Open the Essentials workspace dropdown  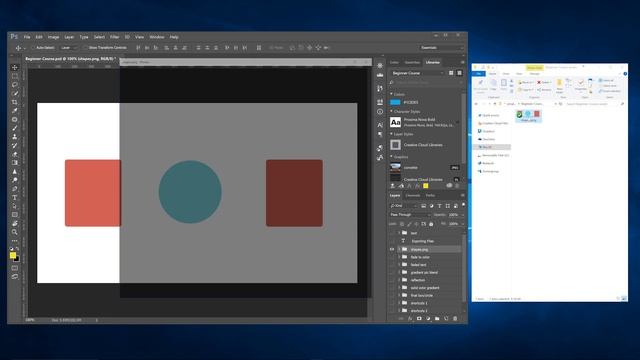(442, 48)
